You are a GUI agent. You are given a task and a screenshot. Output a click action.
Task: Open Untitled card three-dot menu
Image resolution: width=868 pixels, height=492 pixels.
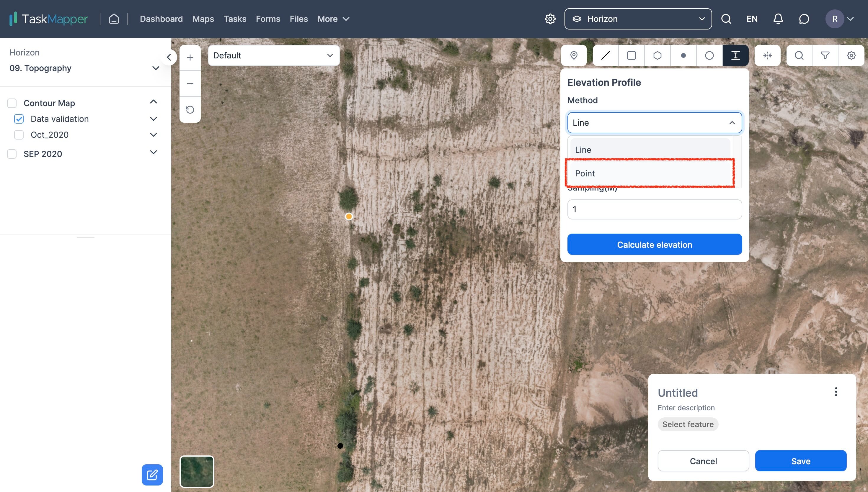(836, 392)
